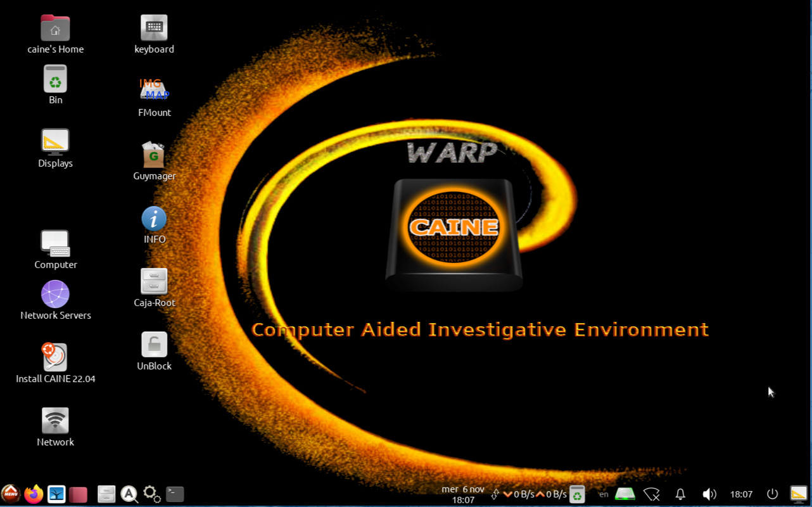Open the Network wifi desktop icon
Viewport: 812px width, 507px height.
(x=55, y=421)
